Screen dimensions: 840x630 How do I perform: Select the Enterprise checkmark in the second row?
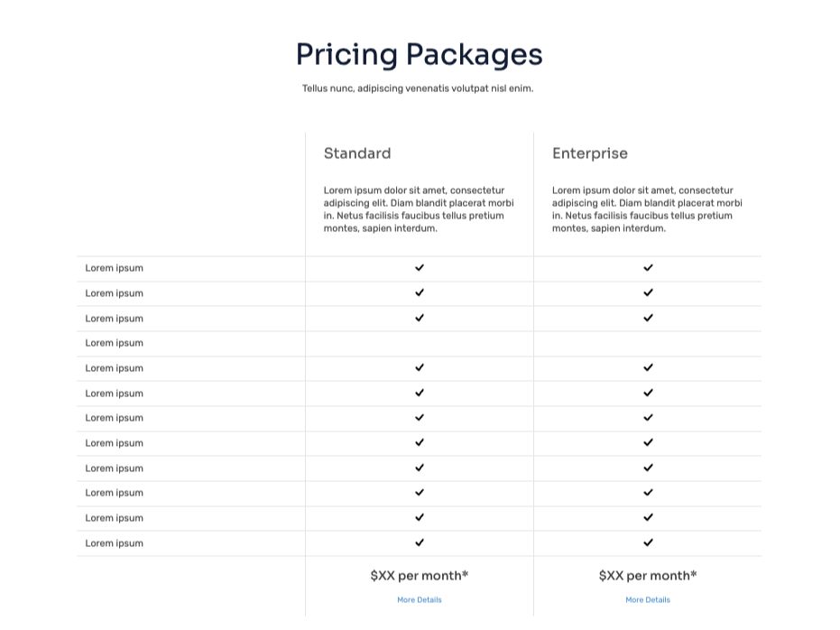coord(648,292)
